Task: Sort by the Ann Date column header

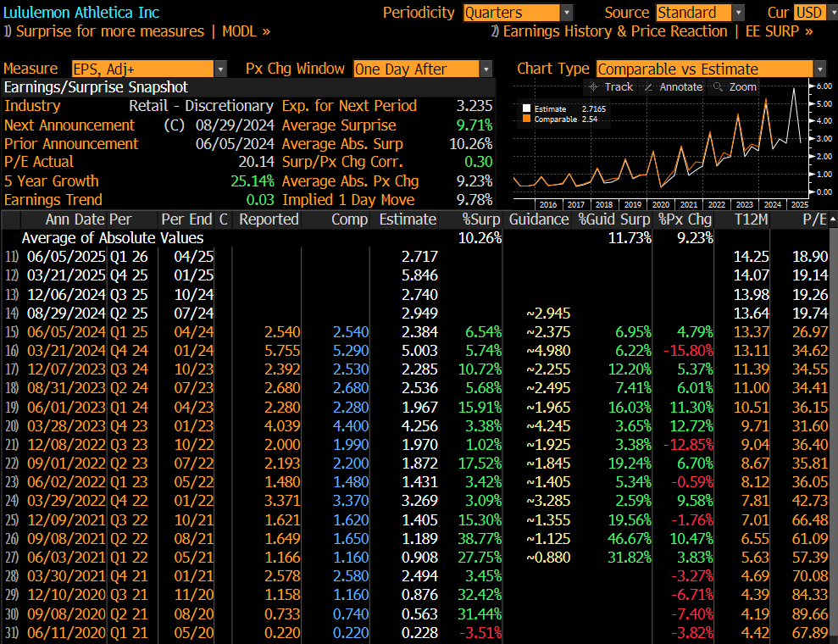Action: (76, 219)
